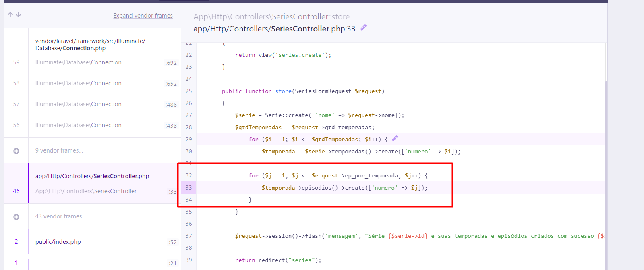Screen dimensions: 644x270
Task: Select frame 58 Illuminate\Database\Connection :652
Action: pyautogui.click(x=92, y=83)
